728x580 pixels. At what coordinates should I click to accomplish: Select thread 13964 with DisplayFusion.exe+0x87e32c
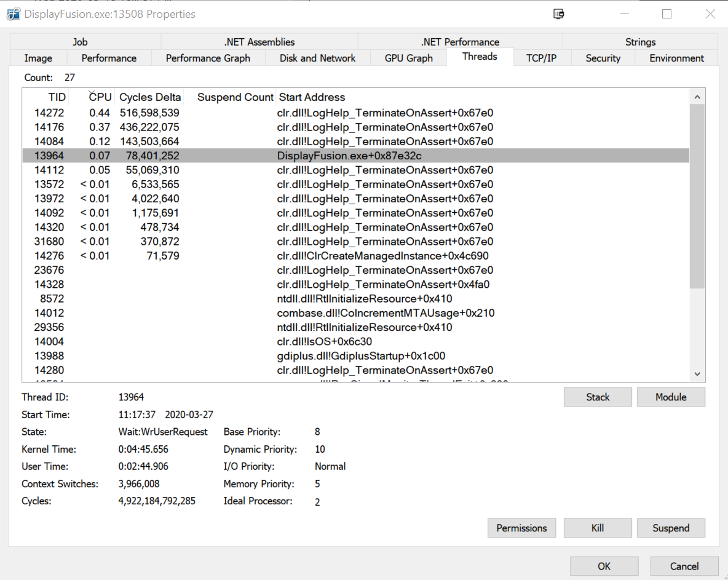(355, 156)
